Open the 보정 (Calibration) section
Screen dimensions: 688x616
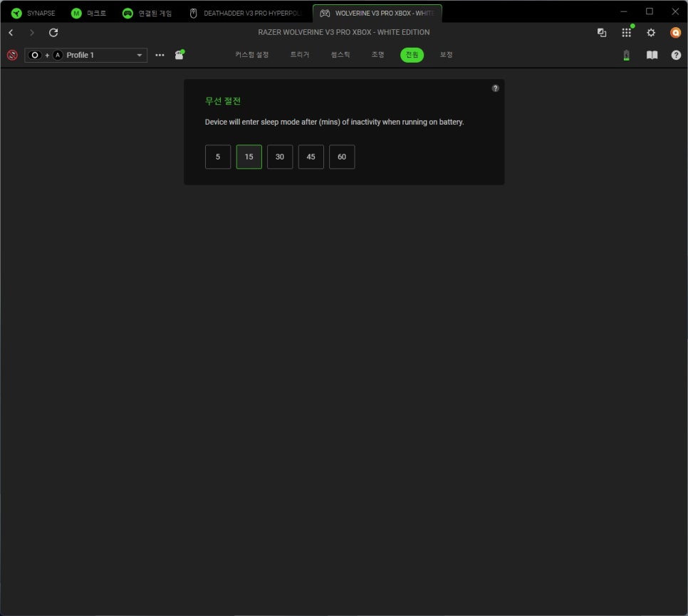pos(447,55)
